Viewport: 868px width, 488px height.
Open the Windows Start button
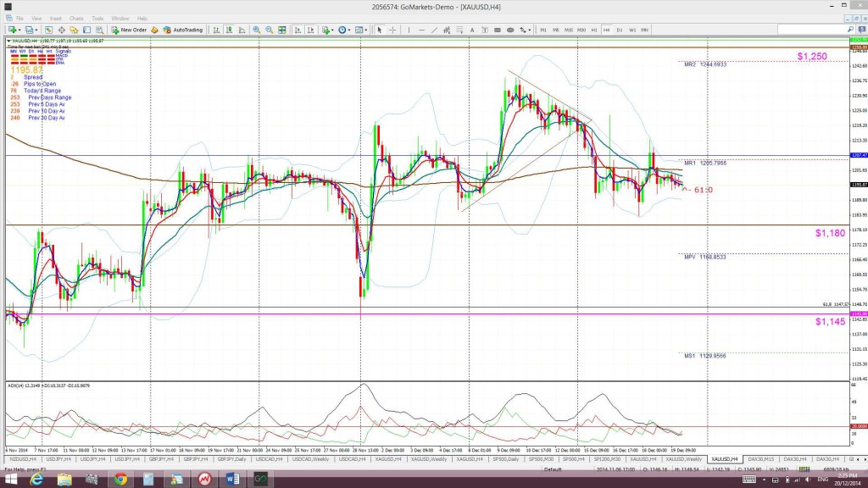10,480
